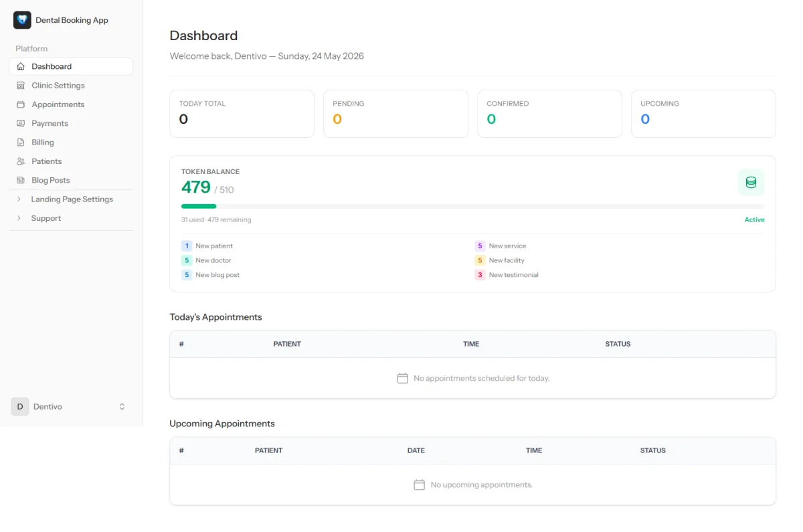Screen dimensions: 803x532
Task: Click the 'Upcoming Appointments' heading
Action: coord(222,424)
